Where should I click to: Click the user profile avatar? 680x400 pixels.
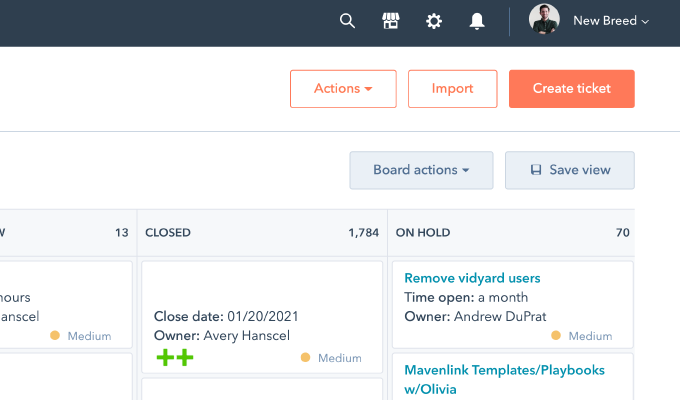(x=545, y=21)
